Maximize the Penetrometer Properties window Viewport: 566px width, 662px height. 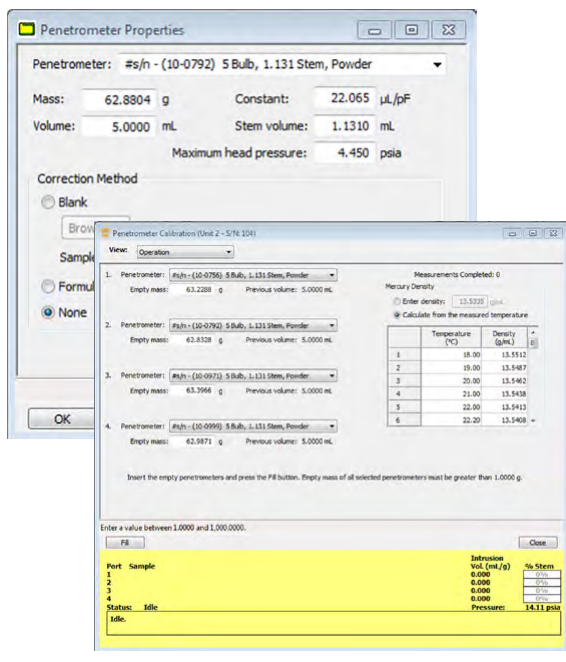[x=411, y=30]
